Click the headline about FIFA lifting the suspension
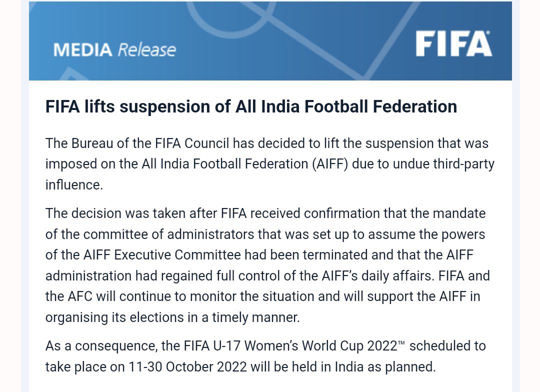This screenshot has width=540, height=392. click(251, 106)
